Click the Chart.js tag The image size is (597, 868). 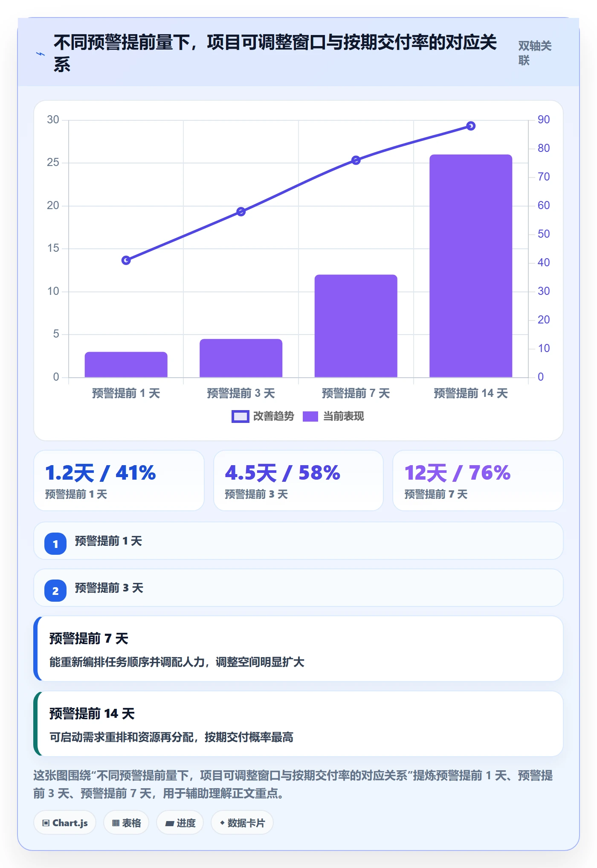(x=65, y=823)
